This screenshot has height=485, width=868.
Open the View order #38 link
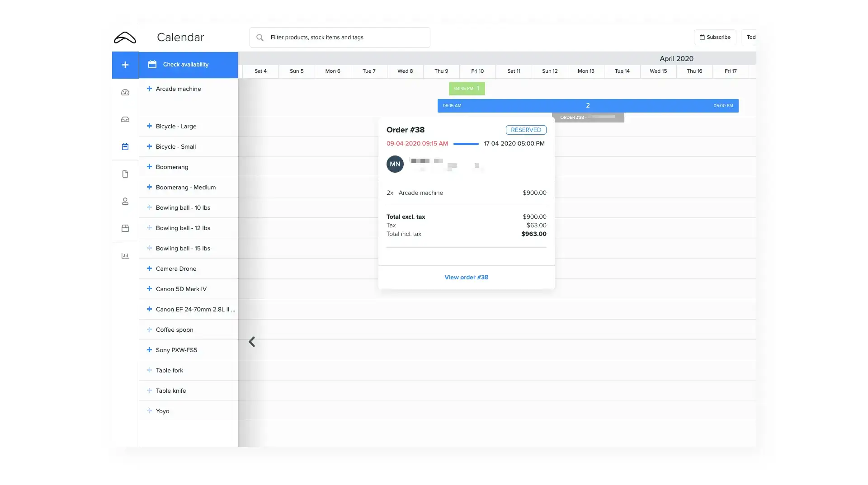(466, 277)
